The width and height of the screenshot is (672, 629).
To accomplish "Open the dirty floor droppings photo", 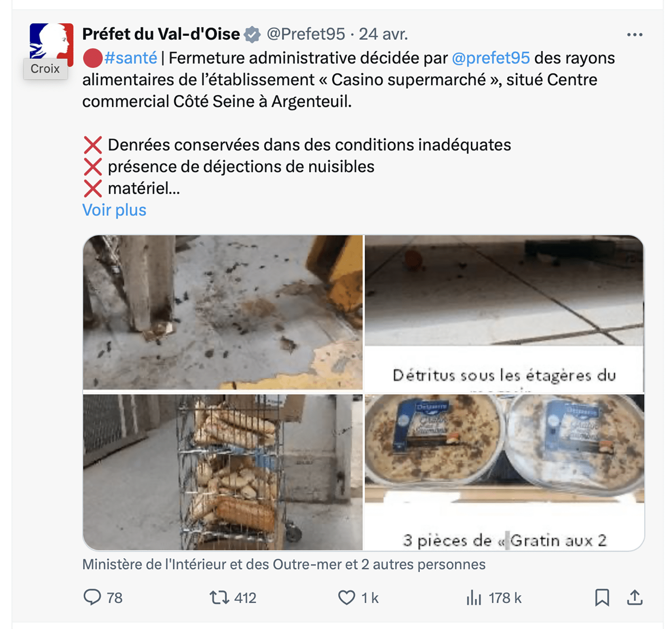I will pos(223,312).
